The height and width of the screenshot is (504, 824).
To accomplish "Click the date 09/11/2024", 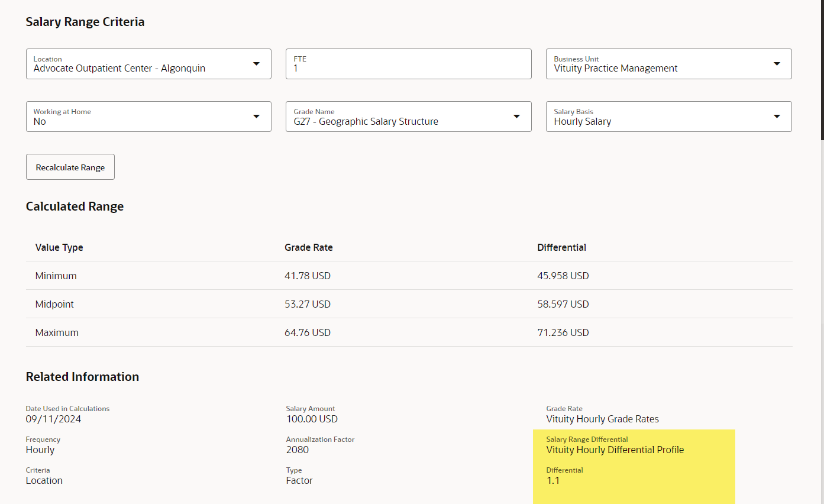I will tap(53, 419).
